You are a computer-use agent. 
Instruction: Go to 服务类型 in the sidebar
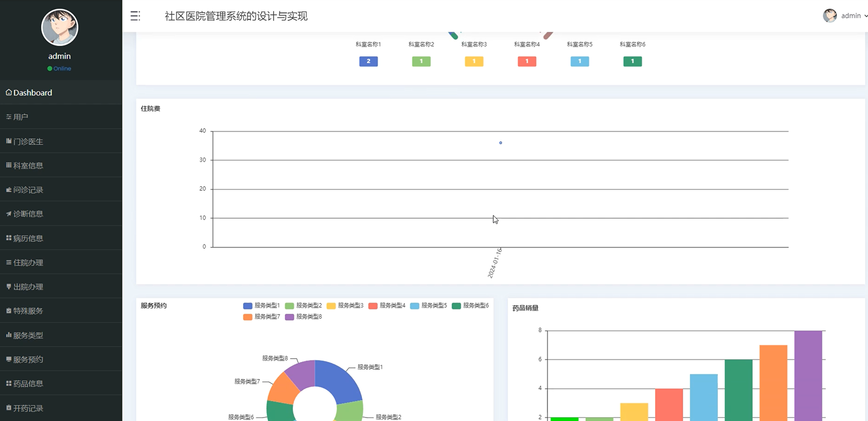(61, 335)
